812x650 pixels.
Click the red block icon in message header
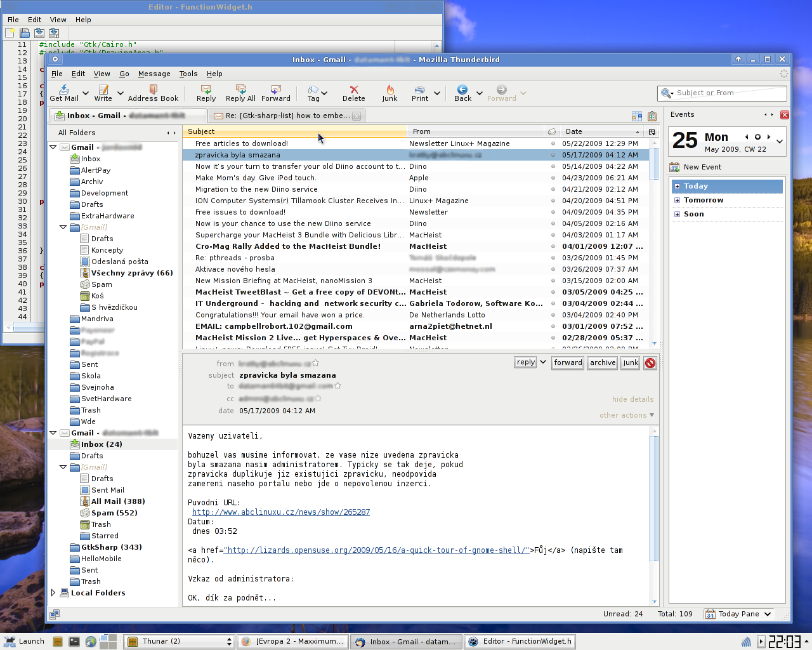pos(650,363)
